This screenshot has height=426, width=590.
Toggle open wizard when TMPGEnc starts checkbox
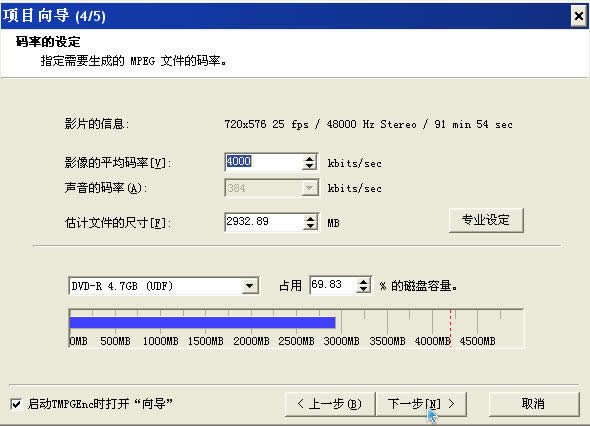pyautogui.click(x=16, y=404)
